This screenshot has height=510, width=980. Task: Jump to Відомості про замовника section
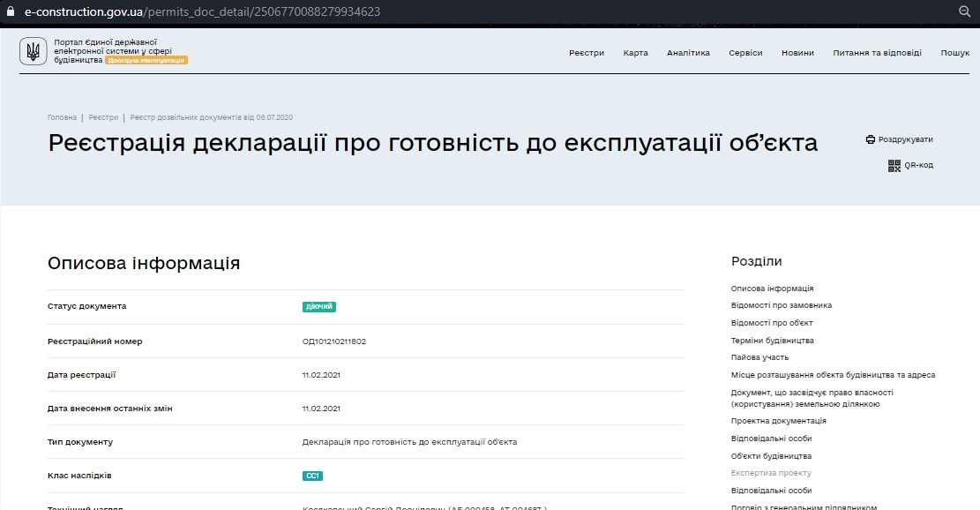tap(782, 305)
